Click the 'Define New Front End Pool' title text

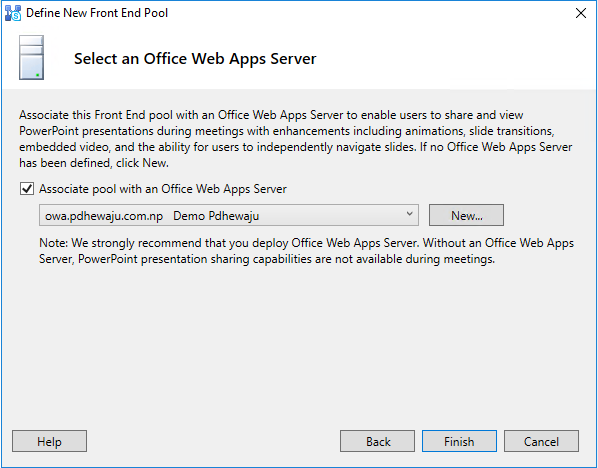tap(97, 13)
